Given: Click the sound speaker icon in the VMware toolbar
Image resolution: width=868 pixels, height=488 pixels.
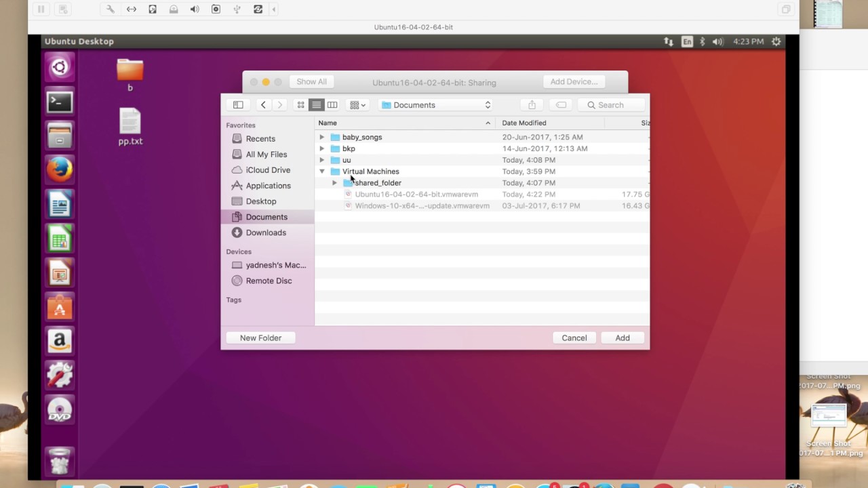Looking at the screenshot, I should click(195, 9).
